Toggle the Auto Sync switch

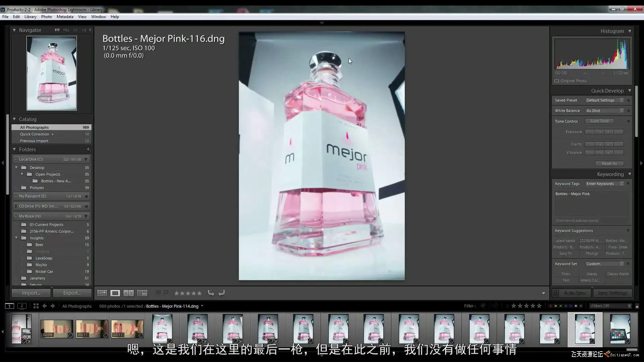[555, 293]
